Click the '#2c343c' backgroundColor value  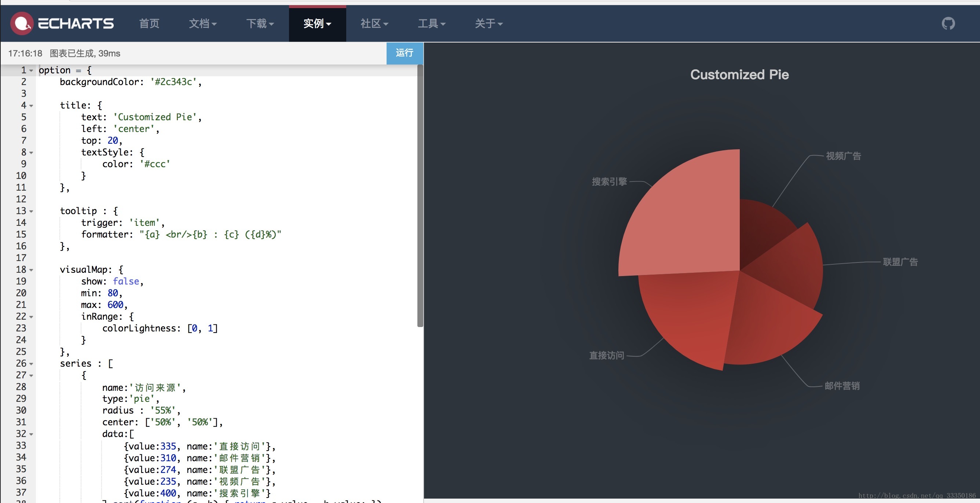[173, 82]
